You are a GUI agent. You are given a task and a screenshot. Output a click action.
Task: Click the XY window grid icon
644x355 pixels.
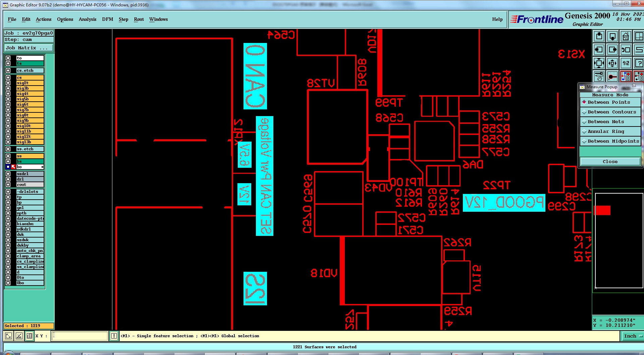point(639,36)
